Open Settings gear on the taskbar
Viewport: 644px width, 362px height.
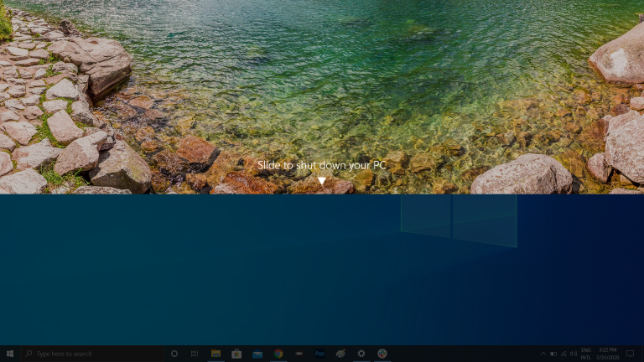point(361,354)
